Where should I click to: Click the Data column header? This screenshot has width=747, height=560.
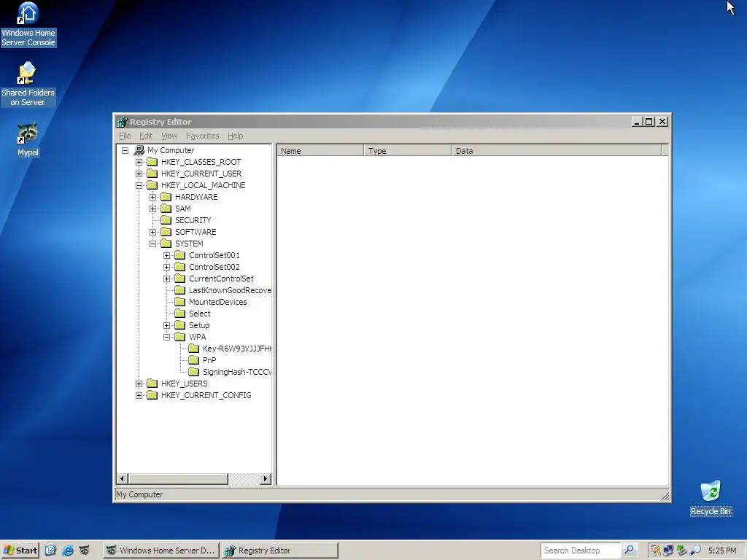pyautogui.click(x=557, y=150)
